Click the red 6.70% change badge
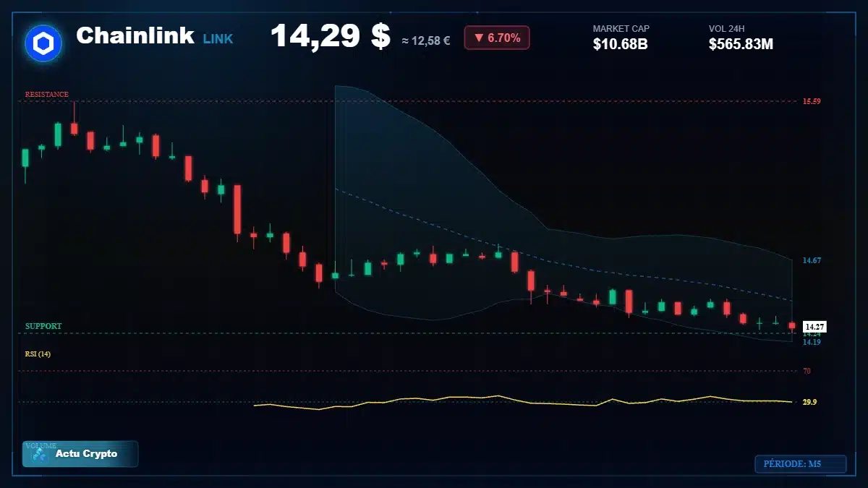This screenshot has height=488, width=868. [x=497, y=38]
